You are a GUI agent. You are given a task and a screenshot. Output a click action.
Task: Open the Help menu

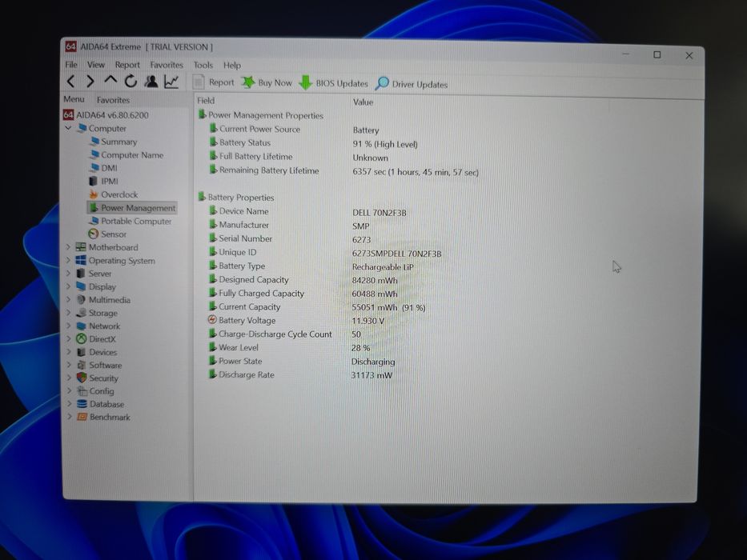coord(232,66)
